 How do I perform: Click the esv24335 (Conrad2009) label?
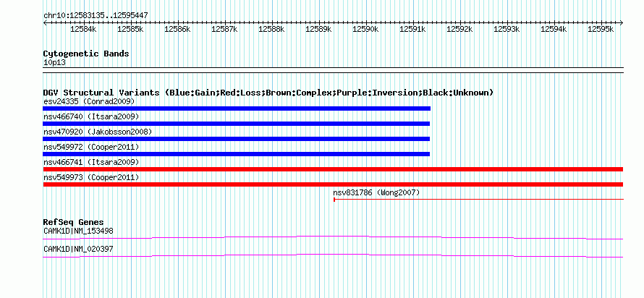(x=89, y=101)
